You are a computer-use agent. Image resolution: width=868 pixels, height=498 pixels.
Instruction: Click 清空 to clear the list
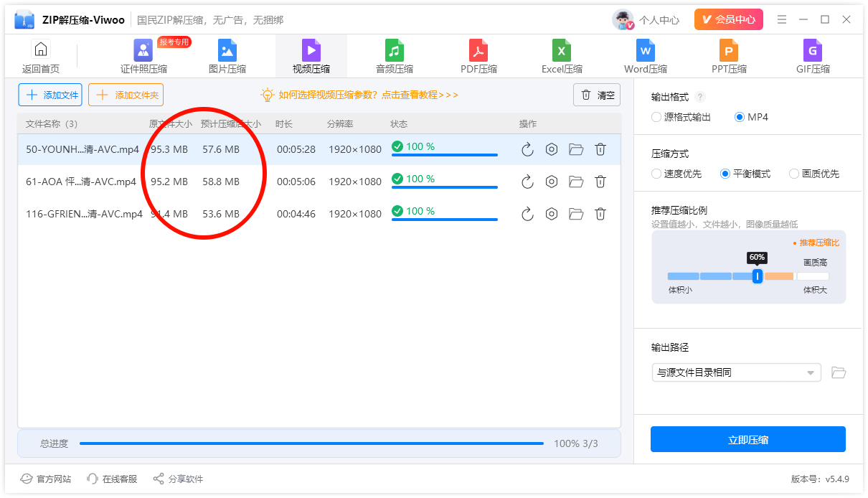click(x=597, y=95)
